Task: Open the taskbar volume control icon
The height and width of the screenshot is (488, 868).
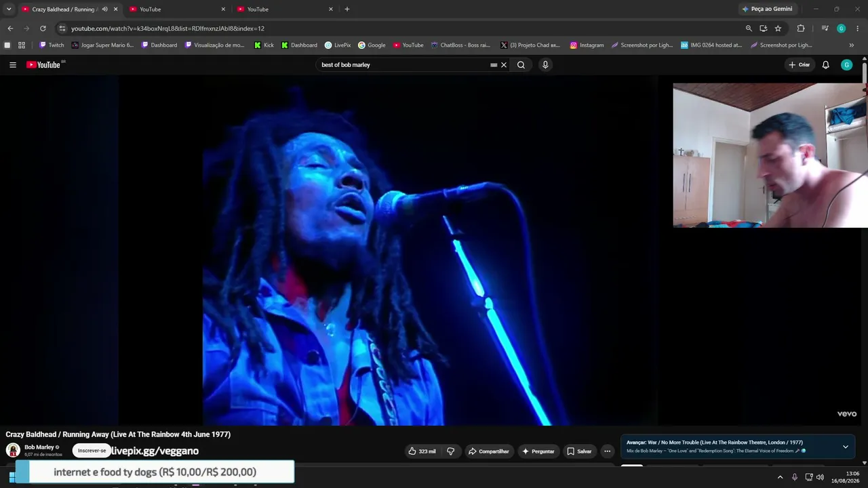Action: [x=820, y=477]
